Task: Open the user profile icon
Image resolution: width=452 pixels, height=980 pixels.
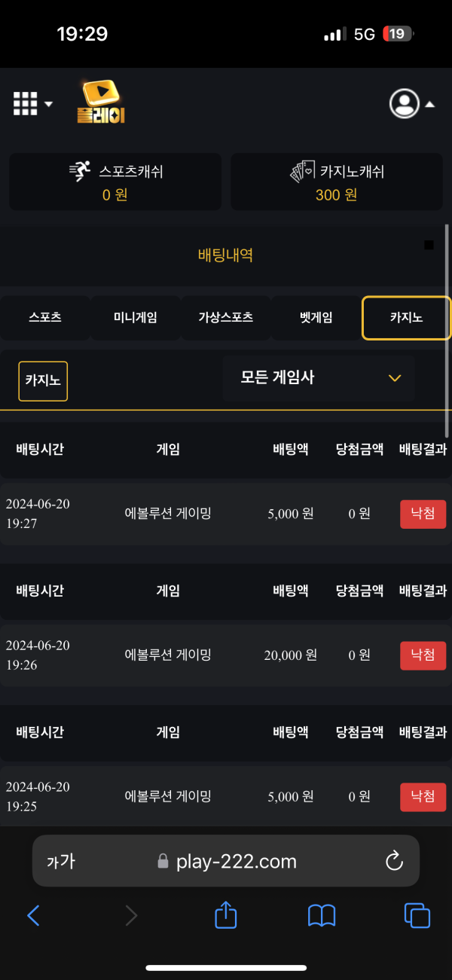Action: (405, 104)
